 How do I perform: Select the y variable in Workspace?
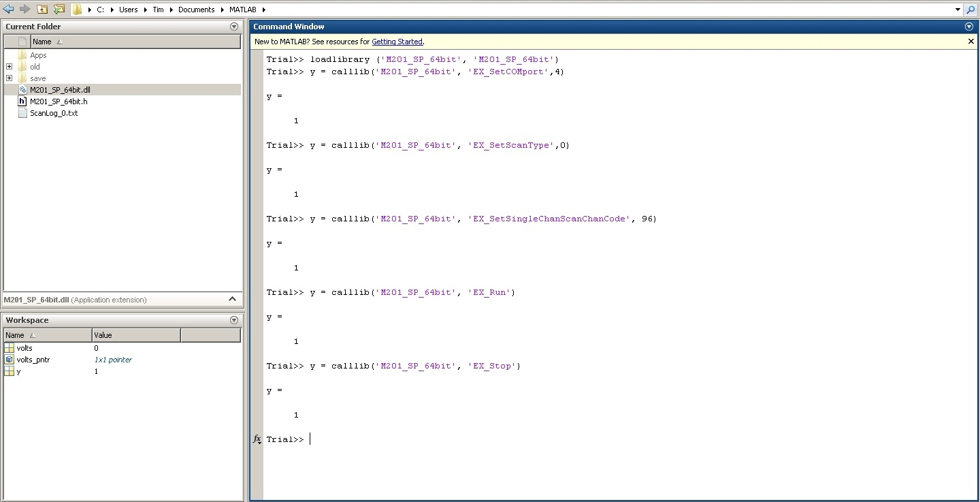[19, 371]
